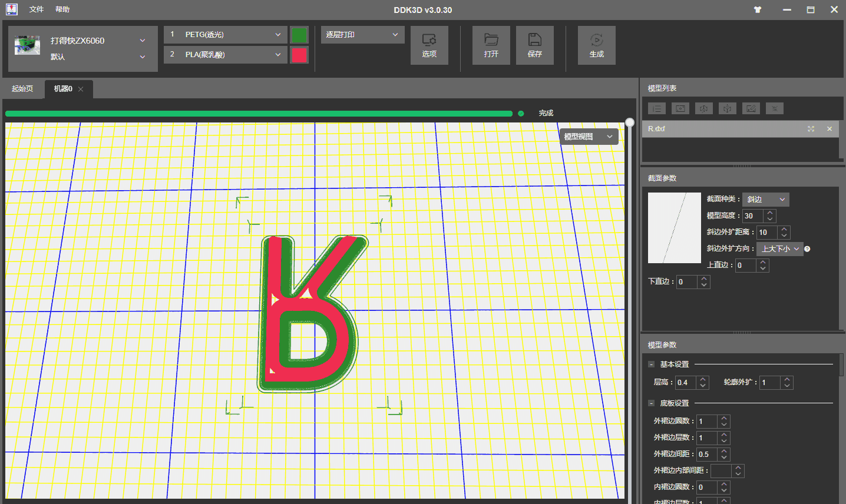Click the help question mark beside 斜边外扩方向
Screen dimensions: 846x504
(x=807, y=249)
